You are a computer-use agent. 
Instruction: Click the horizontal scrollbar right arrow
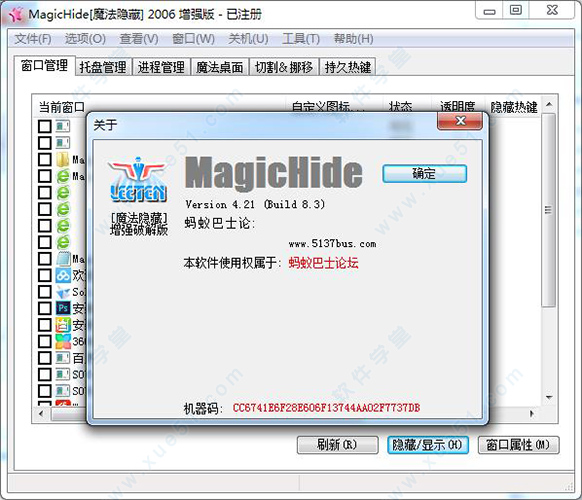532,414
